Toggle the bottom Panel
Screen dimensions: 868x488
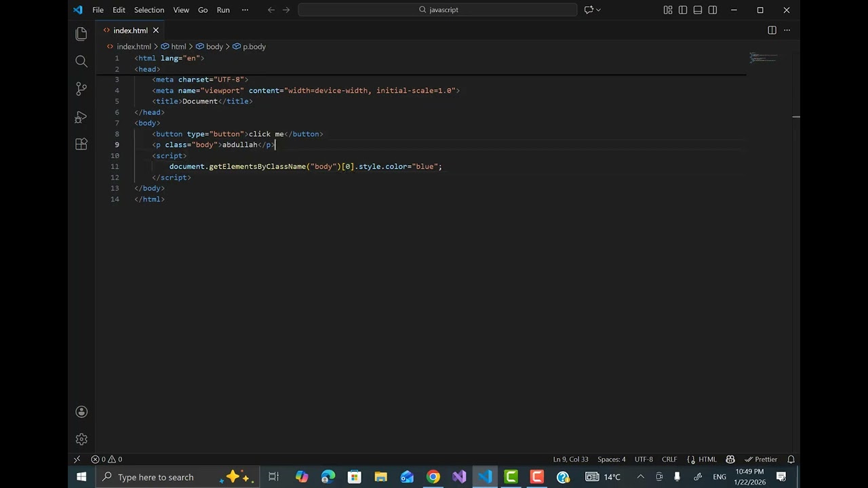click(x=698, y=10)
